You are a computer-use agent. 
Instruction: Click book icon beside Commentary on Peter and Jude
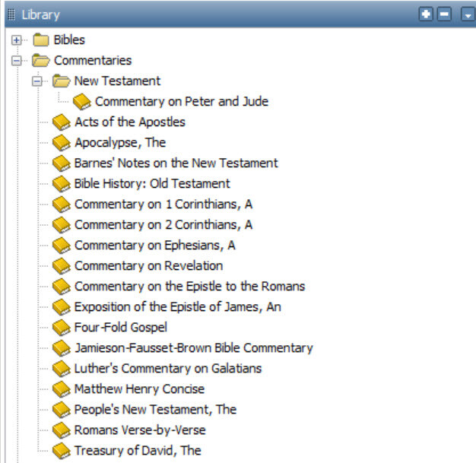tap(82, 101)
